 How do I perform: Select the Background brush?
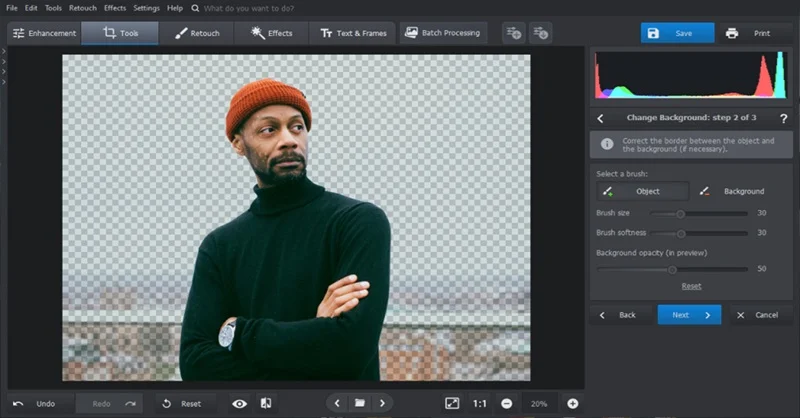pyautogui.click(x=732, y=191)
